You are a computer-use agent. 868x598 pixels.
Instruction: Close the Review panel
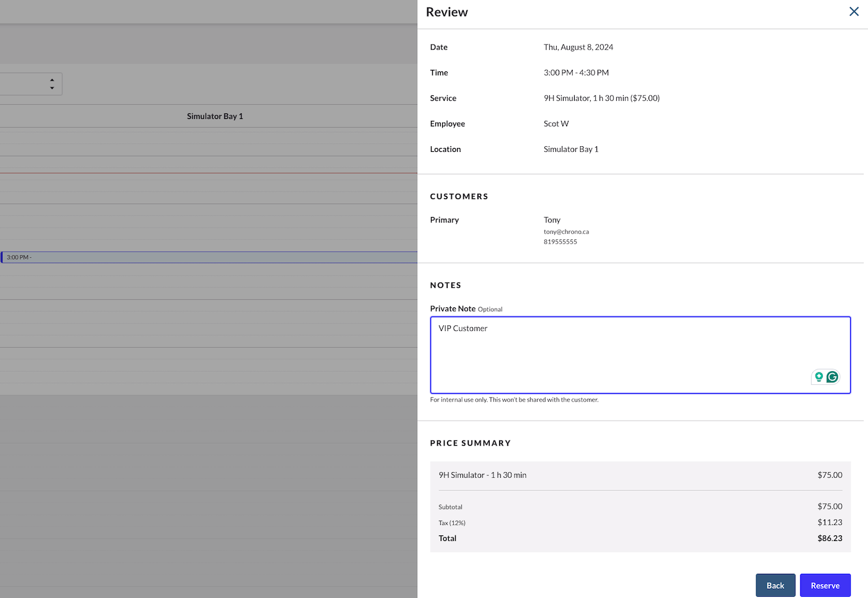click(854, 12)
